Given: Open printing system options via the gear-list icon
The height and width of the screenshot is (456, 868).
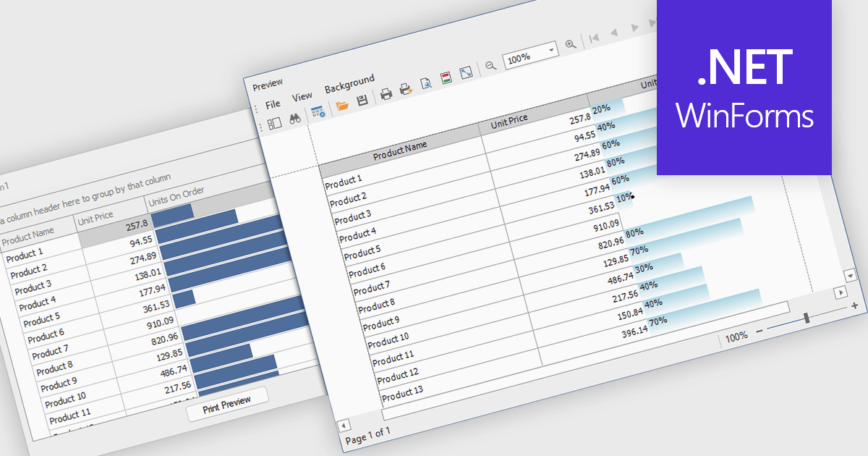Looking at the screenshot, I should 317,111.
